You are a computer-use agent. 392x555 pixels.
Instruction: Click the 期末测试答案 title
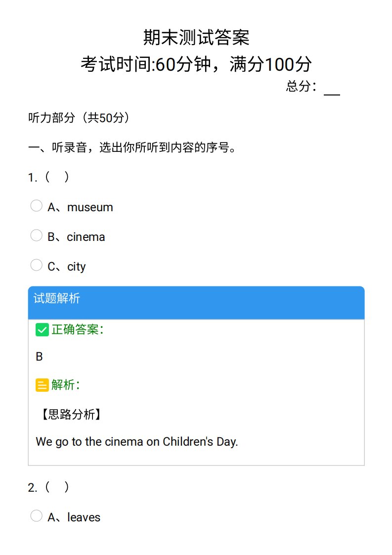click(196, 37)
